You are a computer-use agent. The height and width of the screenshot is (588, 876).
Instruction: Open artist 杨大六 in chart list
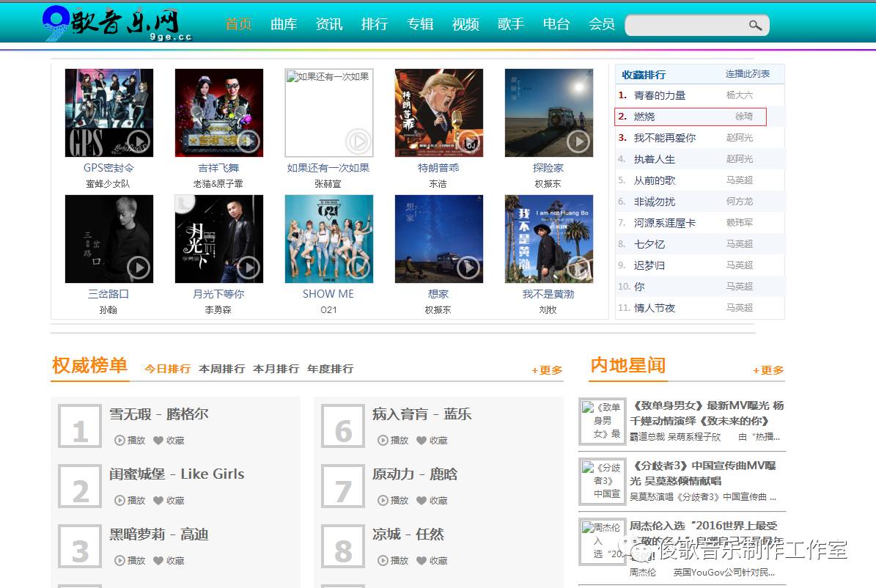(739, 95)
